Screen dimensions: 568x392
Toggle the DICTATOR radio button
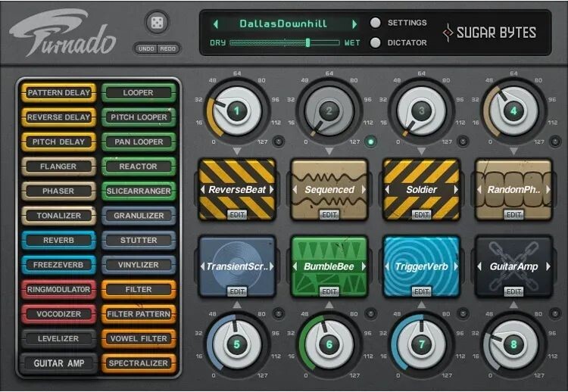376,42
